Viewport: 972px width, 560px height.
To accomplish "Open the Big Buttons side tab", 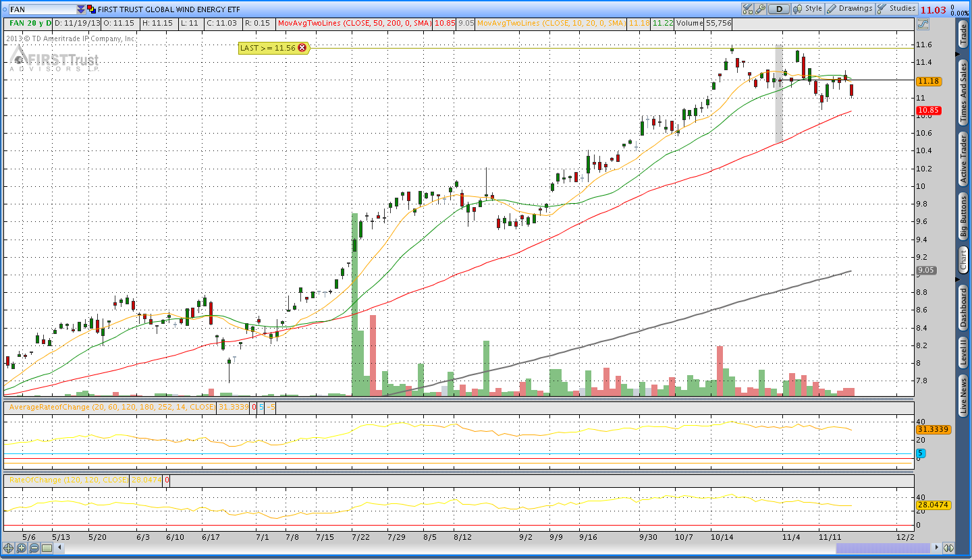I will tap(963, 216).
